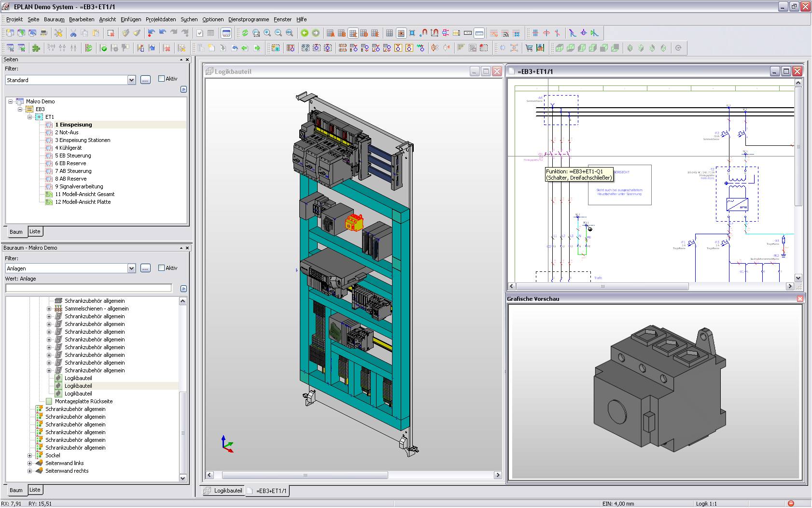The width and height of the screenshot is (812, 508).
Task: Click the printer icon in the toolbar
Action: click(43, 33)
